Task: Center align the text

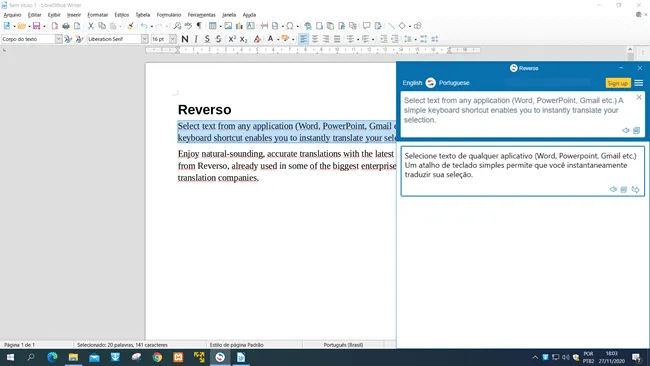Action: 315,39
